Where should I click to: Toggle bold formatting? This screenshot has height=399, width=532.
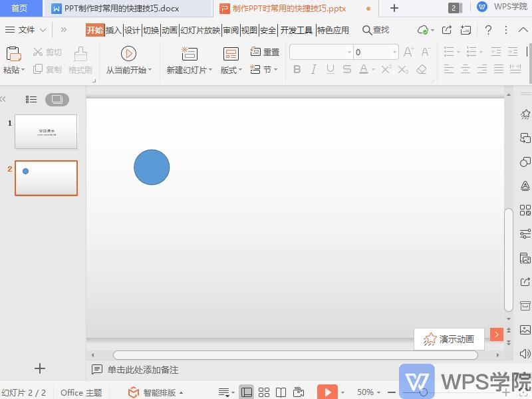(x=297, y=68)
